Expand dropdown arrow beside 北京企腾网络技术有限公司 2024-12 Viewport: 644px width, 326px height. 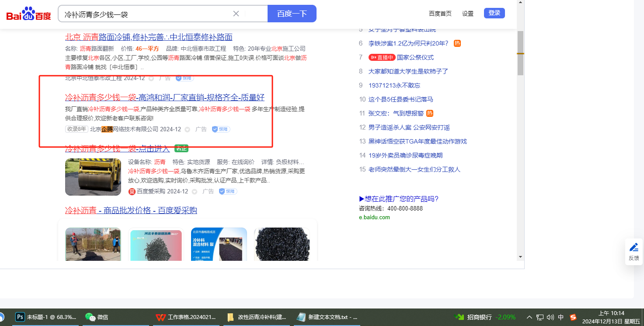[188, 130]
